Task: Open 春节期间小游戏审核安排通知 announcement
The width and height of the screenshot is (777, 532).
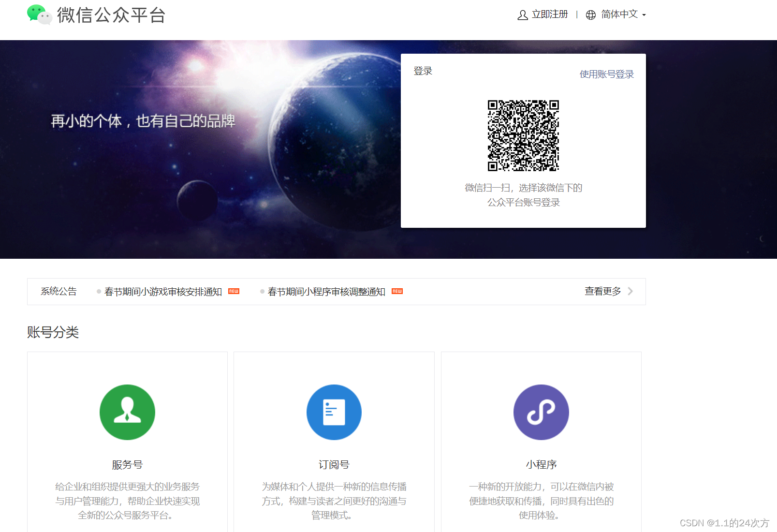Action: pyautogui.click(x=163, y=292)
